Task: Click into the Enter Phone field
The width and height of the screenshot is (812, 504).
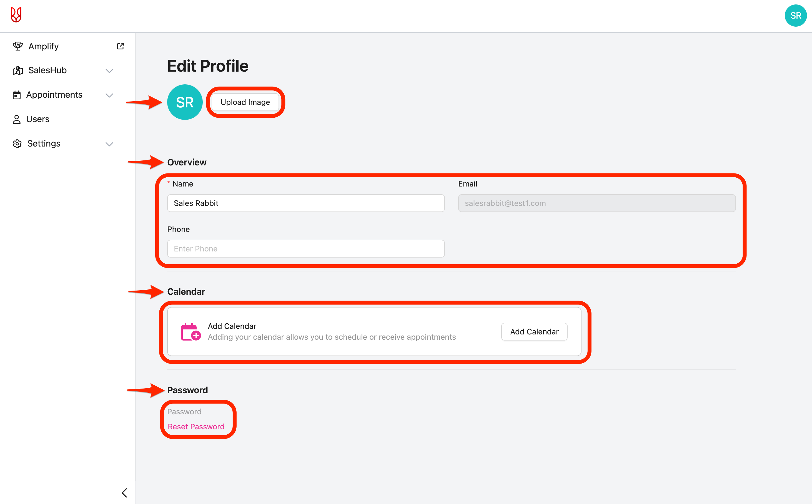Action: [x=305, y=249]
